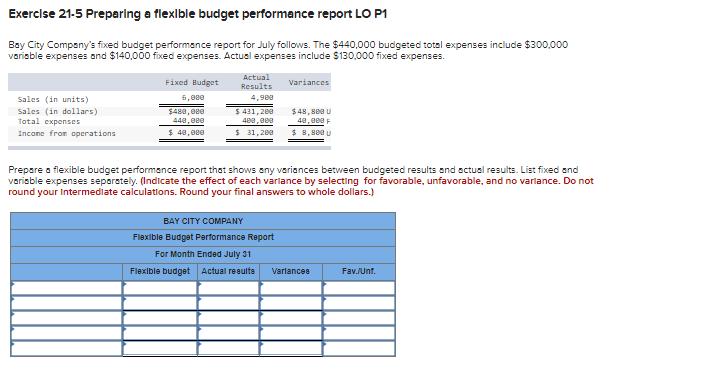
Task: Select first row Variances input cell
Action: coord(291,288)
